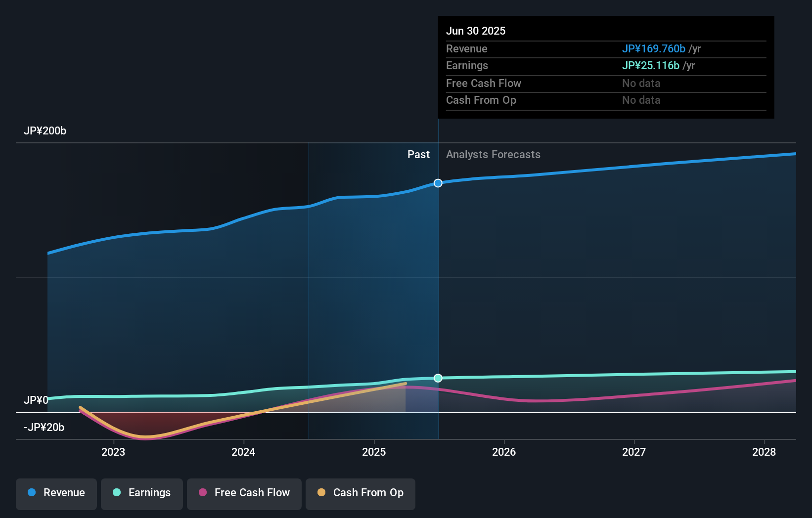
Task: Click the Jun 30 2025 tooltip date
Action: pyautogui.click(x=476, y=31)
